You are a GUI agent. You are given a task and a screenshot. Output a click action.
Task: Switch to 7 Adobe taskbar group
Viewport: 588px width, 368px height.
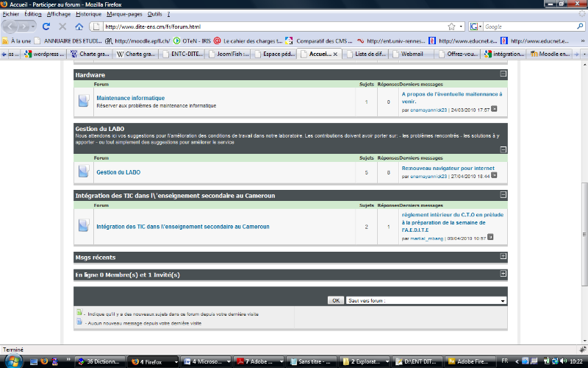pos(259,361)
